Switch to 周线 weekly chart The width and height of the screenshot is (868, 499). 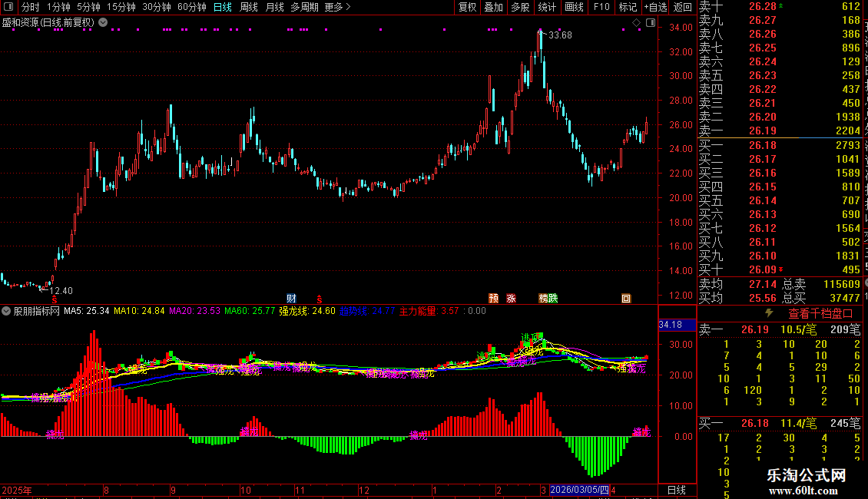point(249,7)
